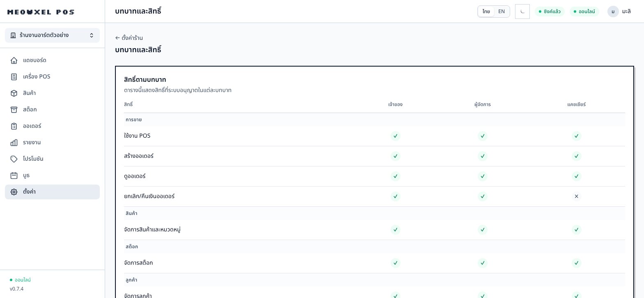Open the แดชบอร์ด home icon

tap(14, 60)
